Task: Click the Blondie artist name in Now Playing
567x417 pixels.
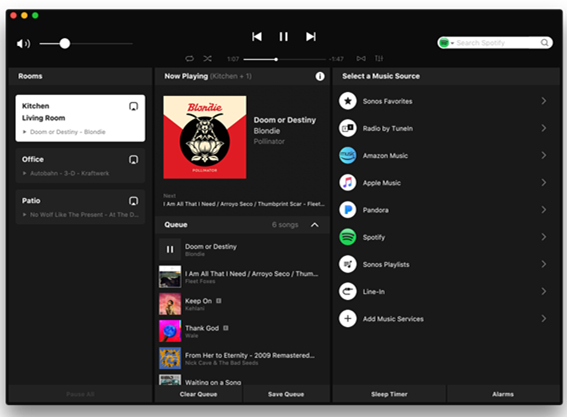Action: pos(267,131)
